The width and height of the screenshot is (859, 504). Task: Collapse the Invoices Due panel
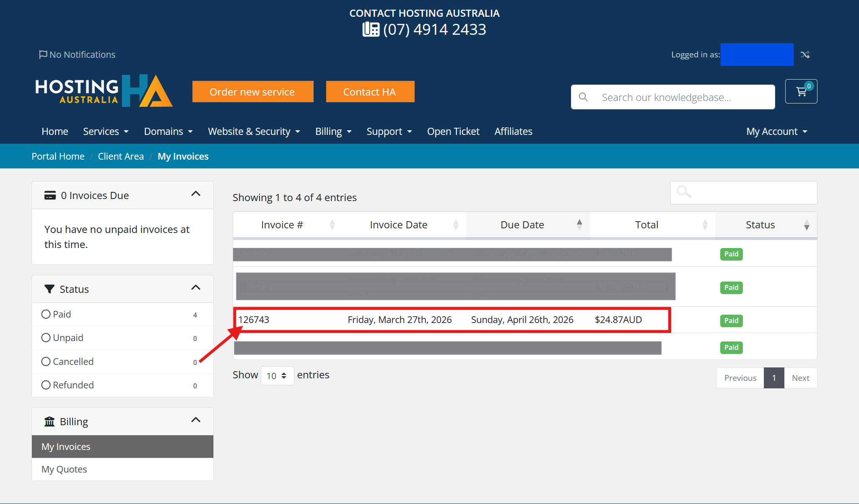pyautogui.click(x=196, y=194)
